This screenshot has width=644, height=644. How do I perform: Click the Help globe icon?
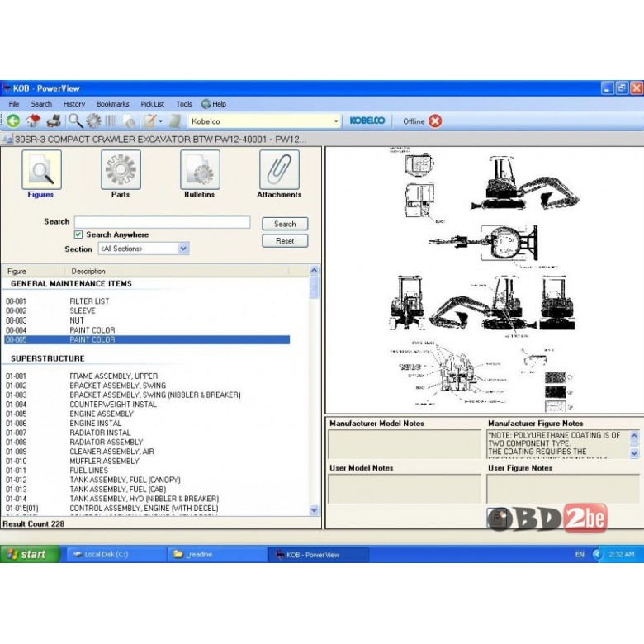[206, 104]
